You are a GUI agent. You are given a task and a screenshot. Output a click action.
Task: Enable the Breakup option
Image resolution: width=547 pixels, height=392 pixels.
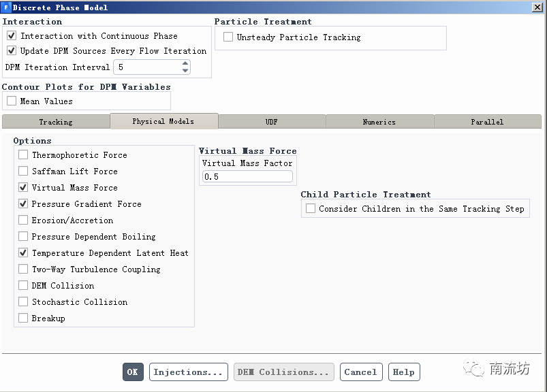pos(23,318)
